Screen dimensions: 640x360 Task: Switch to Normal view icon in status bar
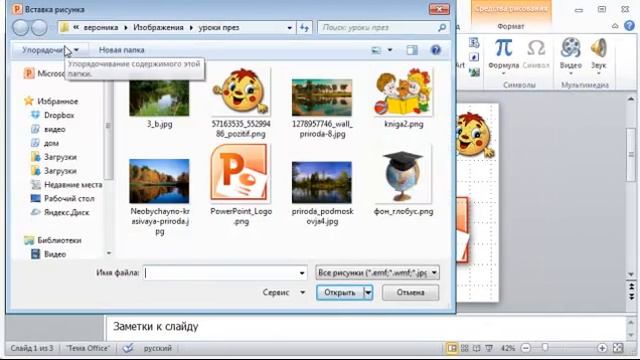point(452,348)
